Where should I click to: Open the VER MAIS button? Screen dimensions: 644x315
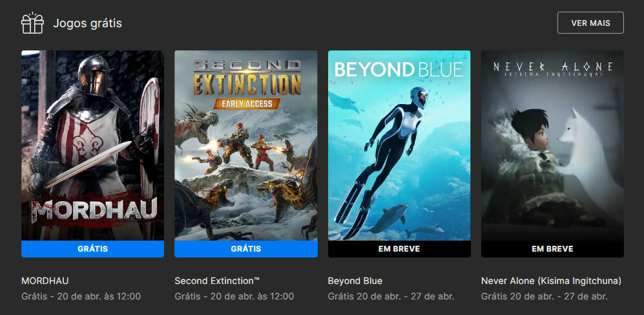pyautogui.click(x=590, y=23)
